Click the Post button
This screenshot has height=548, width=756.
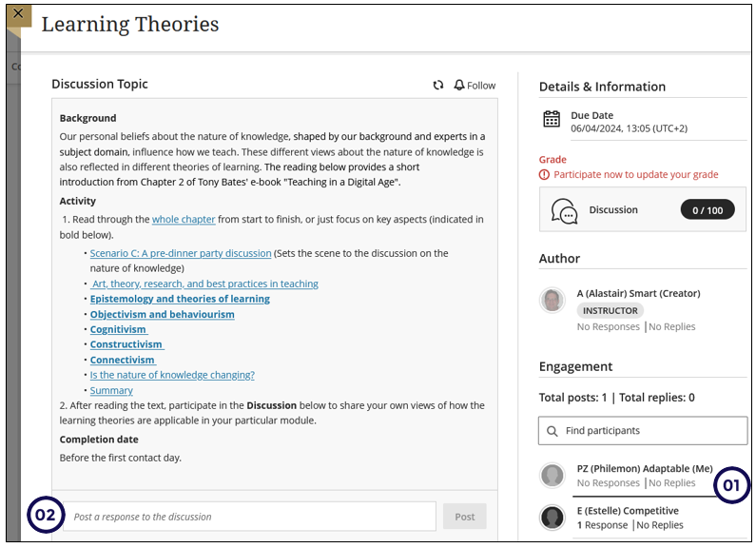465,517
